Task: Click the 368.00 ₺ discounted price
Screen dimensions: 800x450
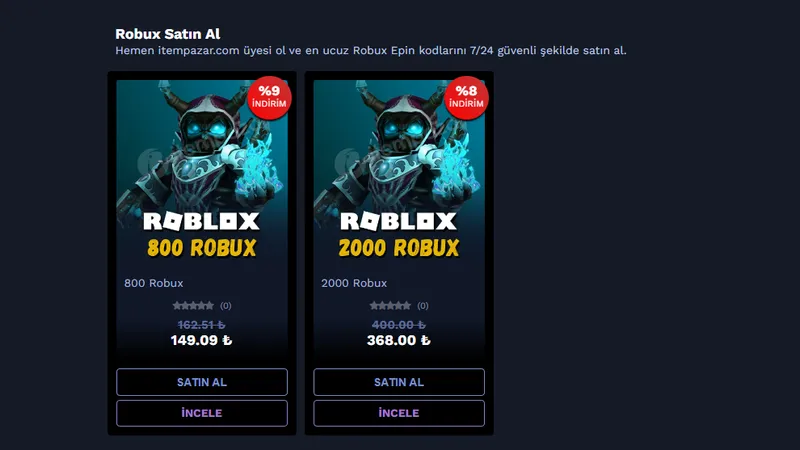Action: pyautogui.click(x=398, y=340)
